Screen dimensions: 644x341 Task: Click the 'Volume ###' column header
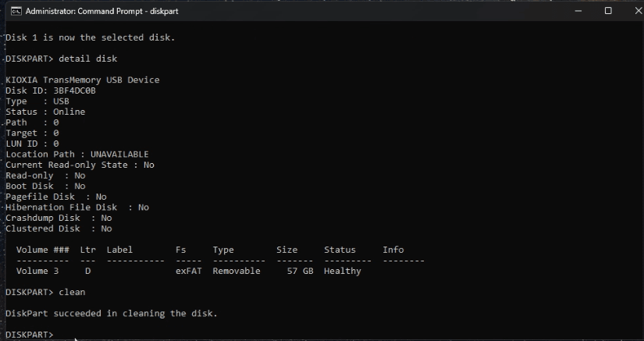(x=42, y=250)
